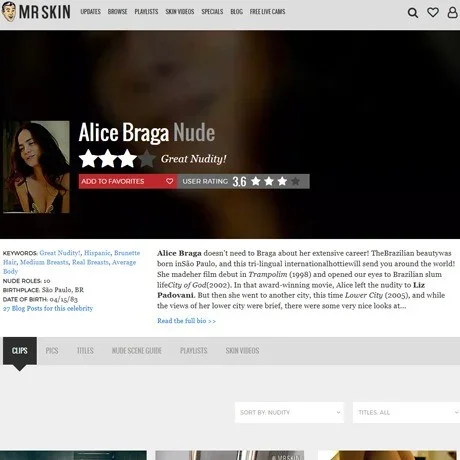
Task: Open favorites heart icon in header
Action: pyautogui.click(x=433, y=12)
